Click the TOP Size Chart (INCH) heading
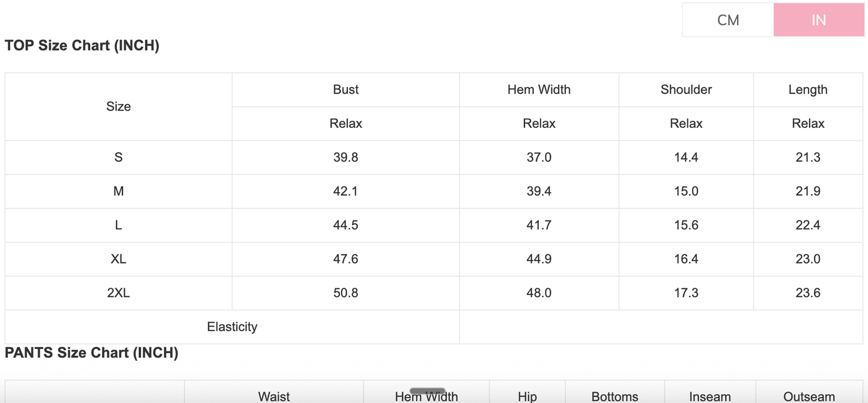 [82, 46]
